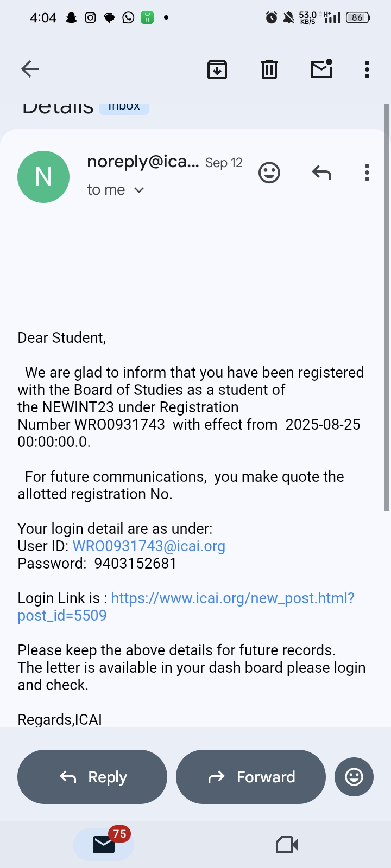Screen dimensions: 391x868
Task: Tap the Inbox label chip
Action: 124,107
